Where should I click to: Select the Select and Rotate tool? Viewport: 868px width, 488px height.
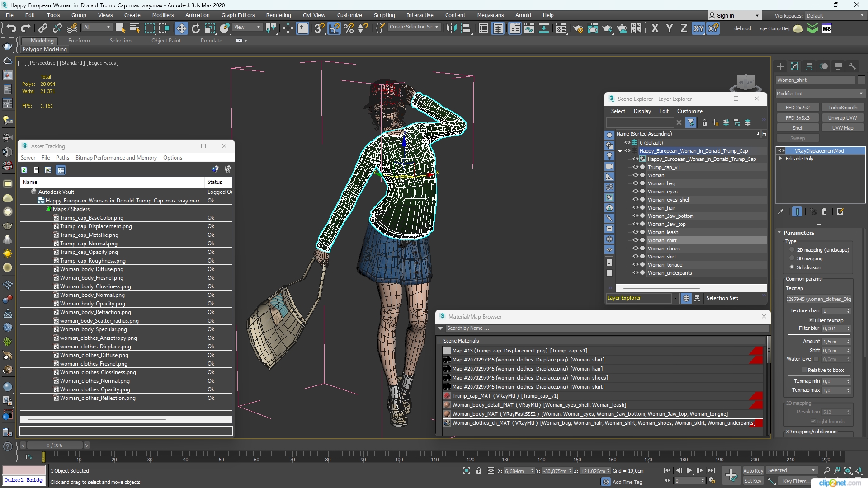195,28
